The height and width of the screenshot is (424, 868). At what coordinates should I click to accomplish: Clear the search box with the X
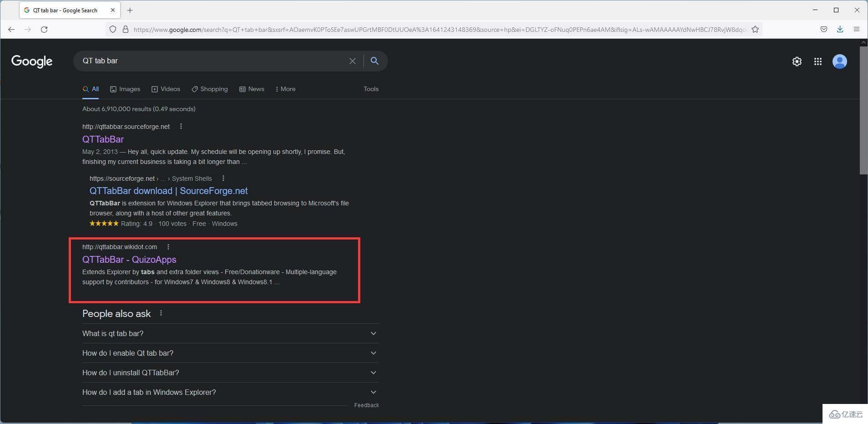click(x=353, y=61)
